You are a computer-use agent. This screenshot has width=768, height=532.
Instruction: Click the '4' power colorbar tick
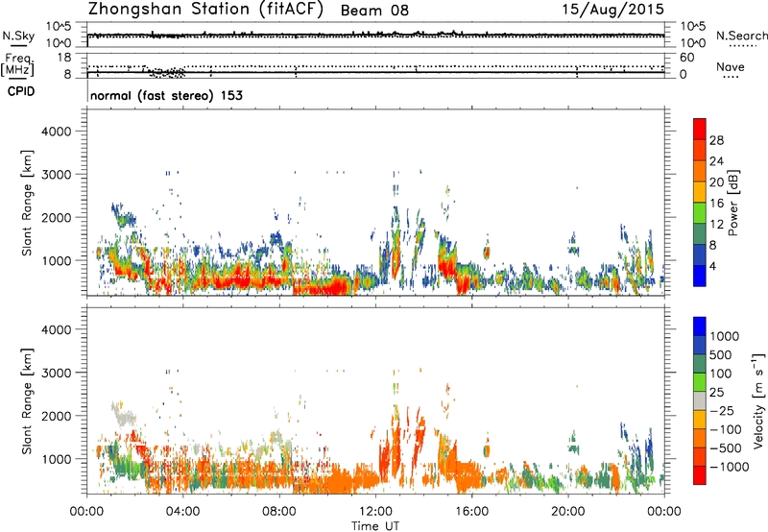tap(713, 266)
